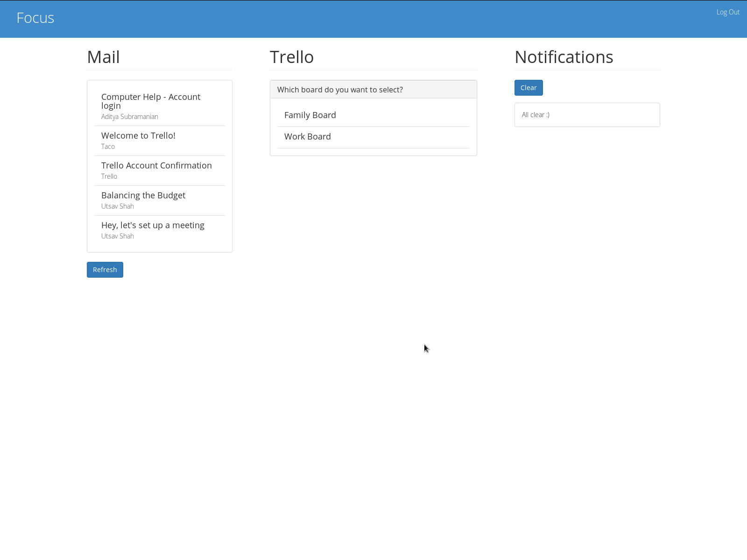
Task: Select the Work Board
Action: click(x=373, y=137)
